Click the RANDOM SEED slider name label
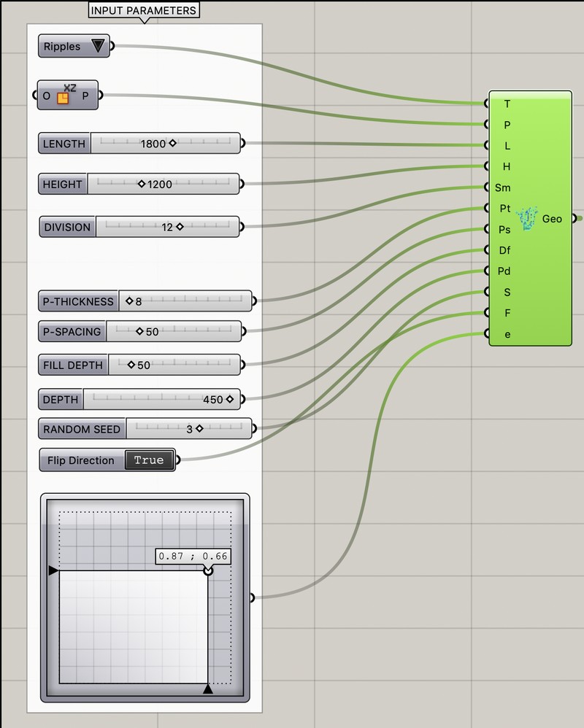The width and height of the screenshot is (584, 728). coord(82,429)
